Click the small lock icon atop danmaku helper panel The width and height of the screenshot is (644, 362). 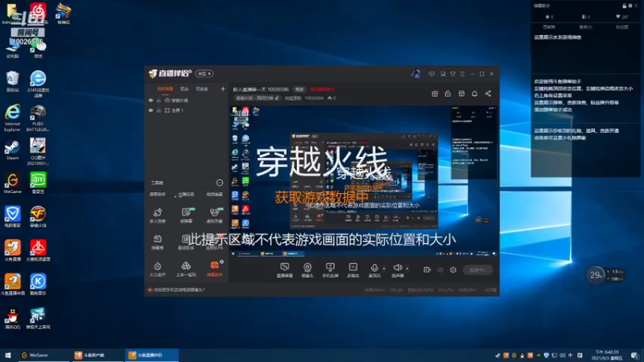click(625, 6)
